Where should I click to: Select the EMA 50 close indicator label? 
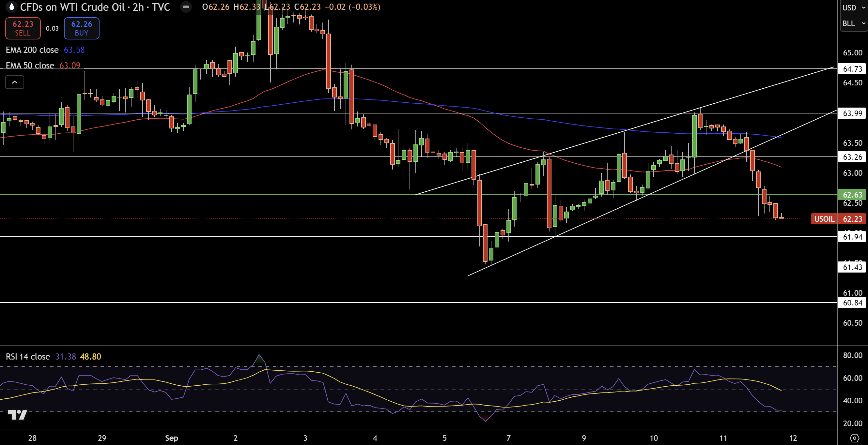[30, 65]
